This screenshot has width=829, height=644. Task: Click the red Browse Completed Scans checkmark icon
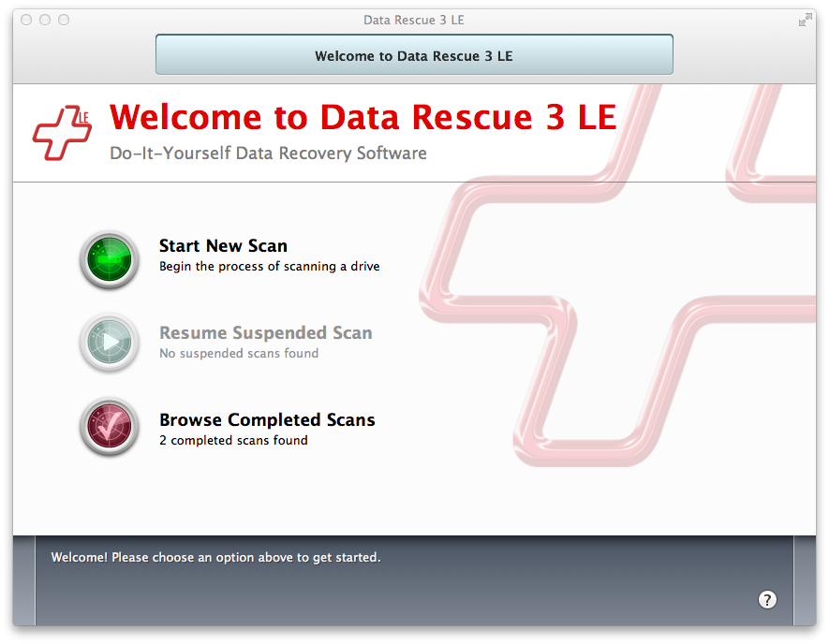click(x=110, y=426)
